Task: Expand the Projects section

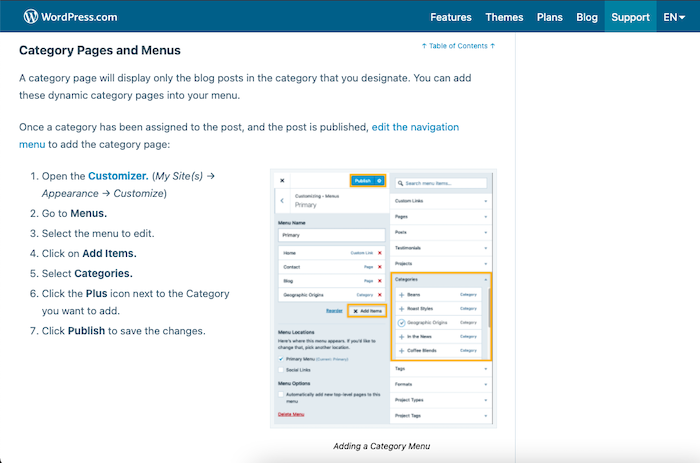Action: [441, 263]
